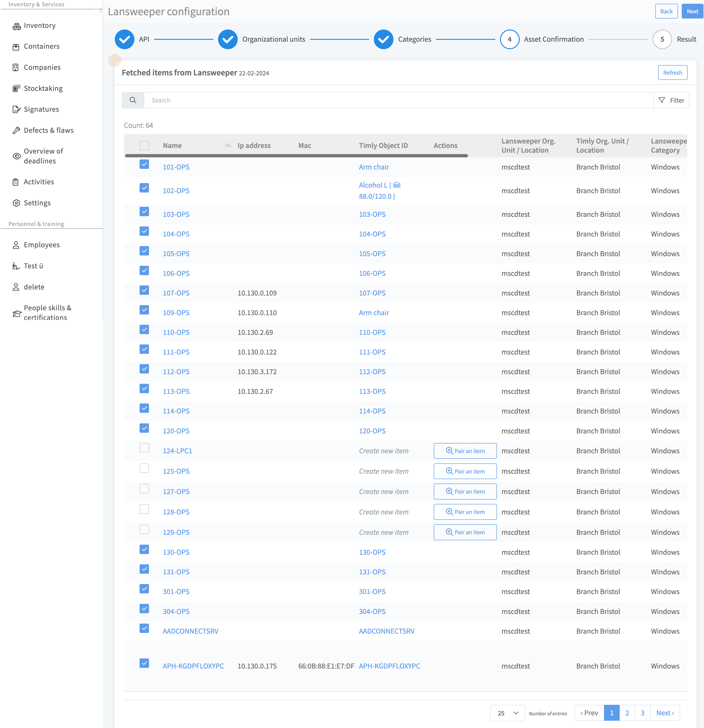Uncheck the 107-OPS row checkbox

pyautogui.click(x=144, y=290)
